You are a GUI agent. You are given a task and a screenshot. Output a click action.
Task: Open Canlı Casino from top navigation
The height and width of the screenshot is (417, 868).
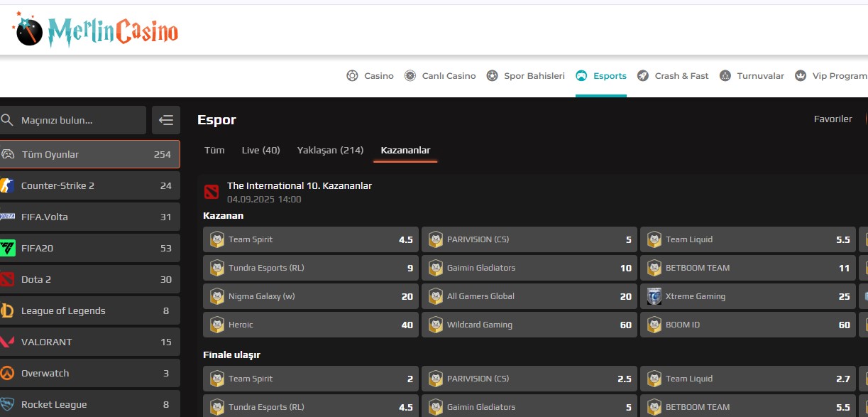pyautogui.click(x=440, y=76)
